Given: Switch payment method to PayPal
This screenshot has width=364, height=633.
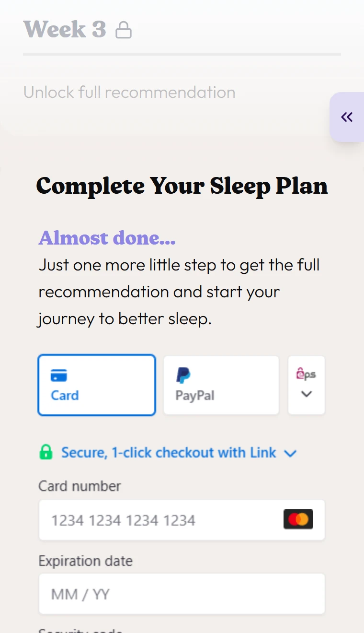Looking at the screenshot, I should coord(221,385).
